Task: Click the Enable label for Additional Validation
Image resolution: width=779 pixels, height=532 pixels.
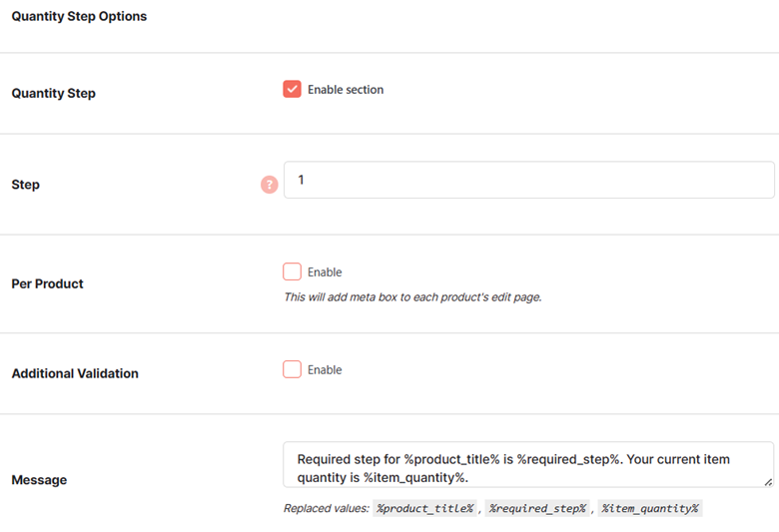Action: [325, 370]
